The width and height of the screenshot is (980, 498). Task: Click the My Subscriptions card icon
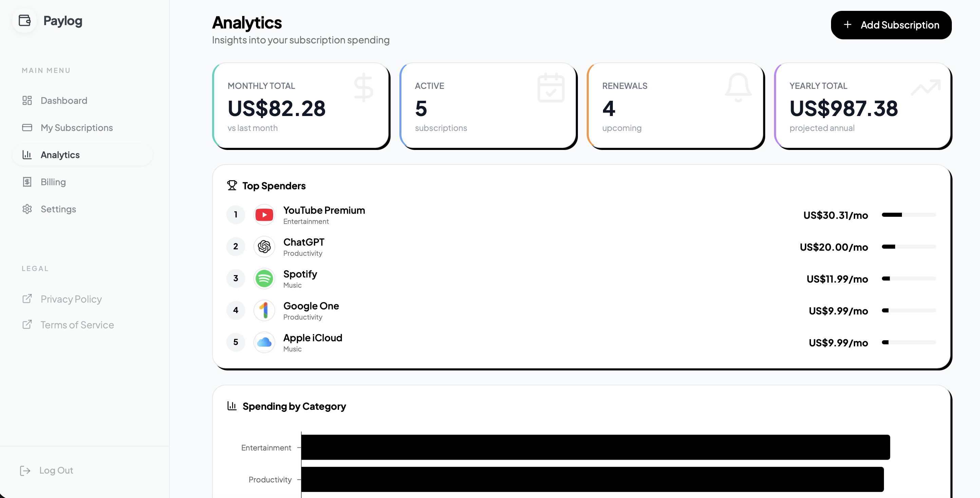[x=27, y=128]
